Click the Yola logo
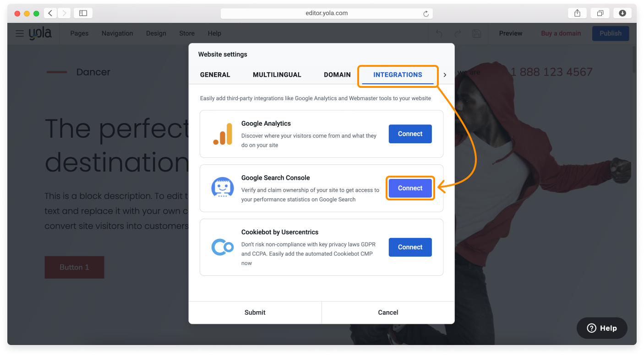The height and width of the screenshot is (356, 644). [x=40, y=33]
